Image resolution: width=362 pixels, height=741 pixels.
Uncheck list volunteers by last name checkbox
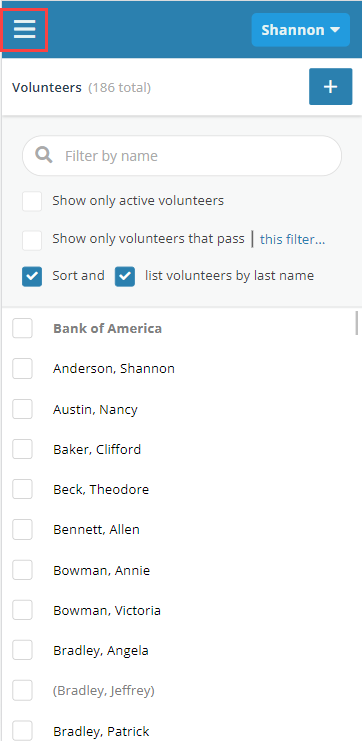click(125, 276)
